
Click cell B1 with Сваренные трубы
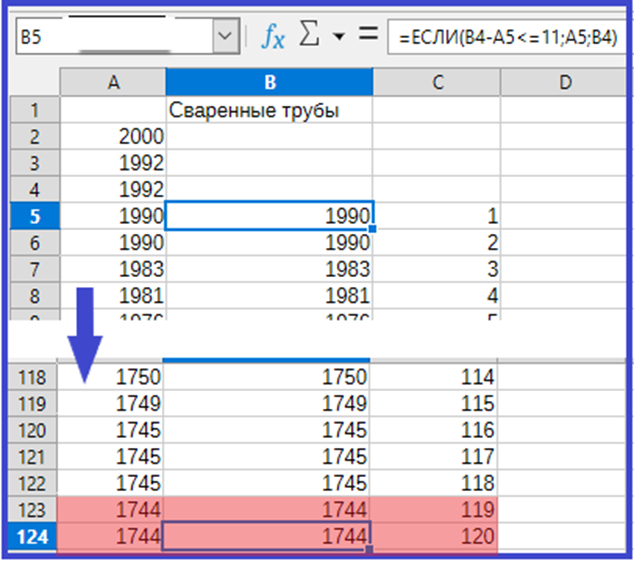(x=268, y=111)
